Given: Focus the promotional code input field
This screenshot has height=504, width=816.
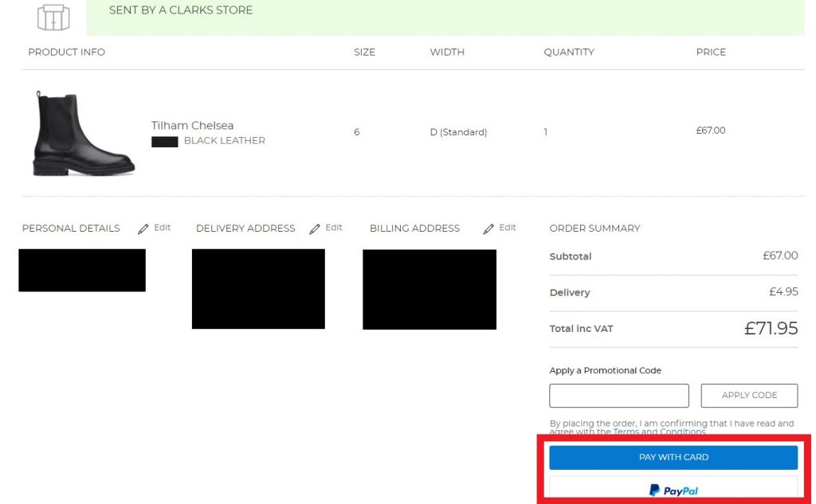Looking at the screenshot, I should [618, 396].
